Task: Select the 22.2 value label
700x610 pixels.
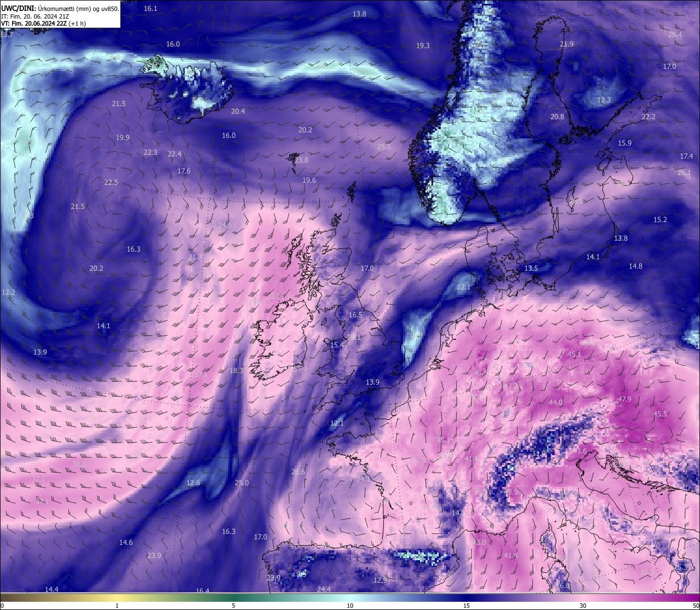Action: [x=649, y=117]
